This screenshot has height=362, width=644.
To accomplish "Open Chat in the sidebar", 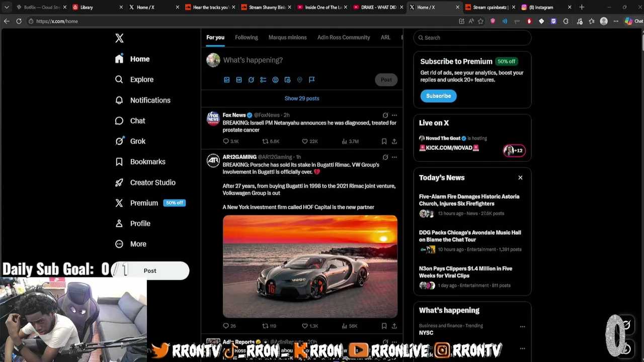I will point(130,121).
